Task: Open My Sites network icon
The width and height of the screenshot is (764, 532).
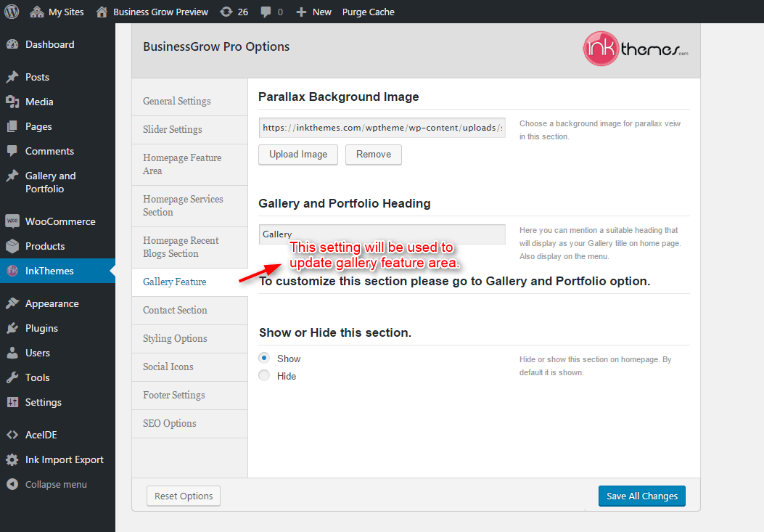Action: [36, 12]
